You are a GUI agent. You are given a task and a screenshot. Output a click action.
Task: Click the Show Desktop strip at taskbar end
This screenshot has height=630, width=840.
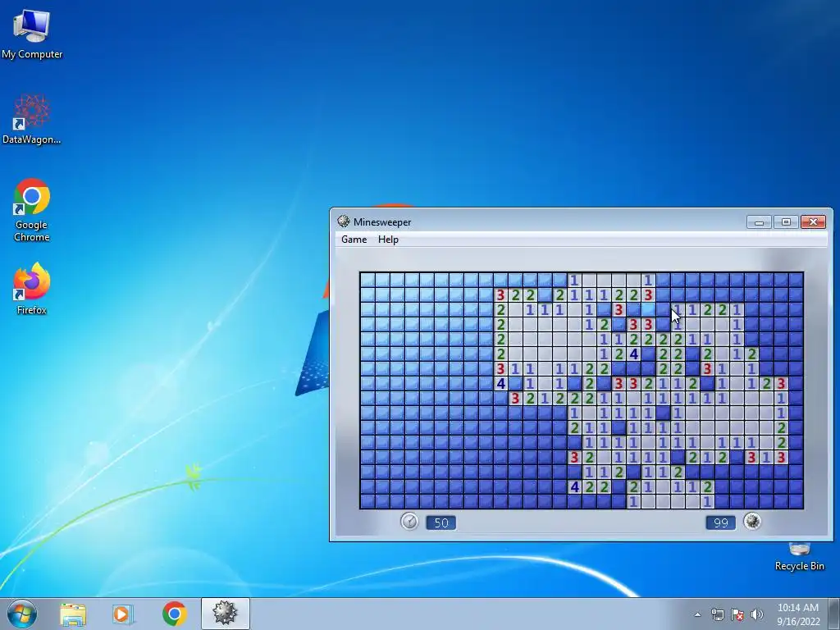click(834, 614)
